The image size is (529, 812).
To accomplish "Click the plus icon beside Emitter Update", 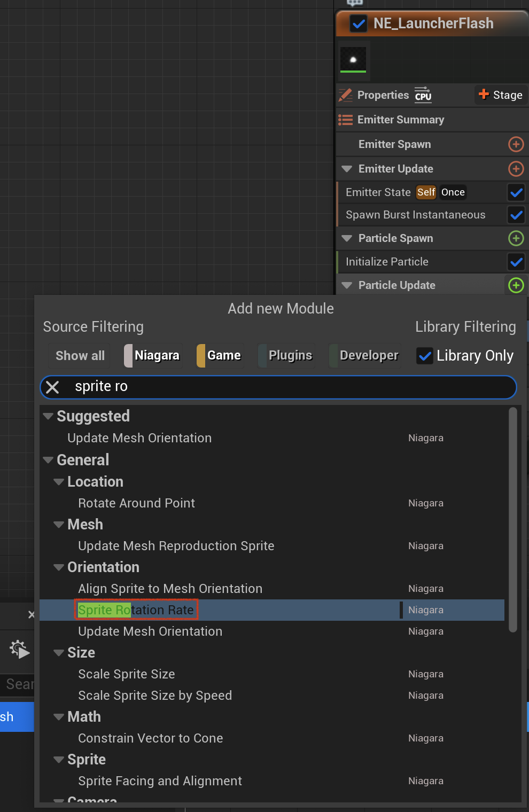I will [x=516, y=169].
